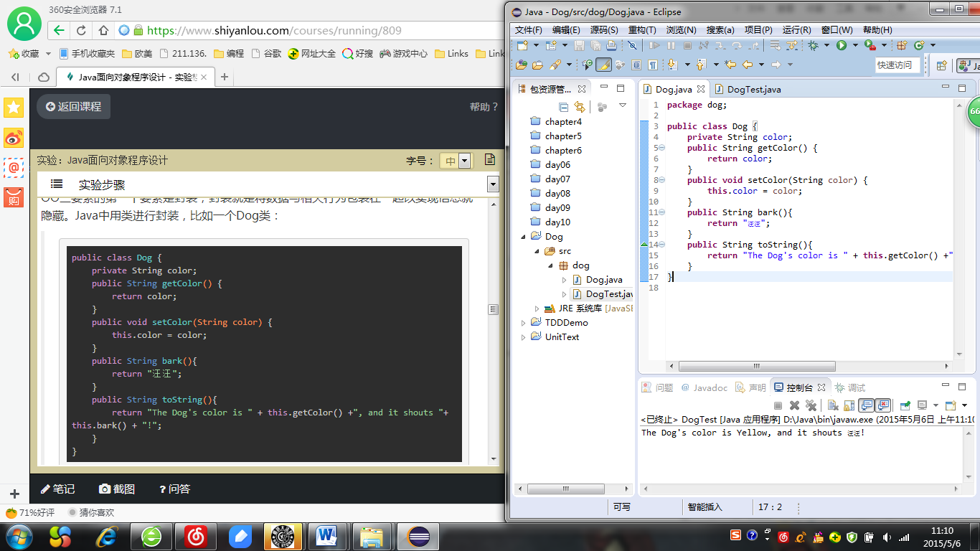Toggle Scroll Lock in console toolbar
Viewport: 980px width, 551px height.
(x=849, y=405)
